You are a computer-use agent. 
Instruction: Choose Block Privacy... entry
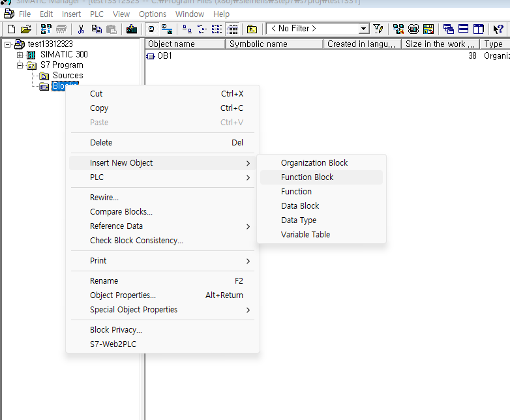(162, 329)
